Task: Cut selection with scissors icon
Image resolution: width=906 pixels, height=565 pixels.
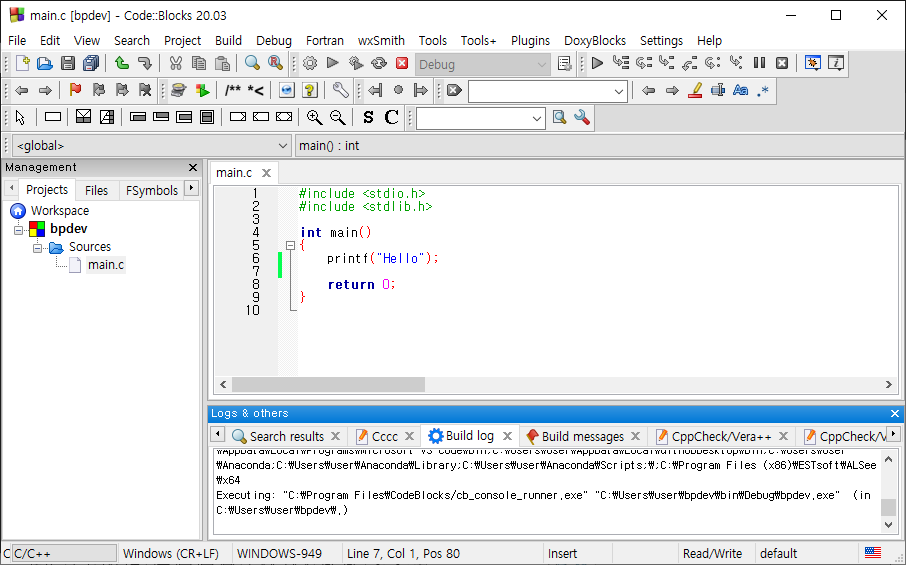Action: [x=176, y=63]
